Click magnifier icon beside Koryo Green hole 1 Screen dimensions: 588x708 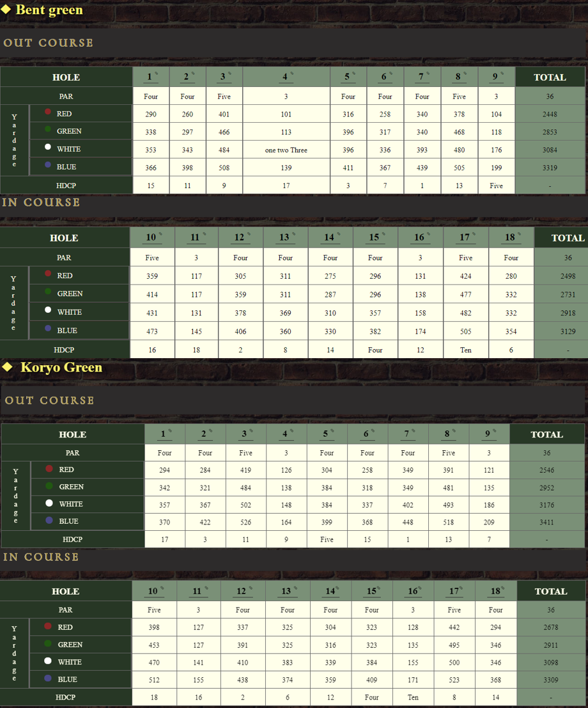pos(169,431)
